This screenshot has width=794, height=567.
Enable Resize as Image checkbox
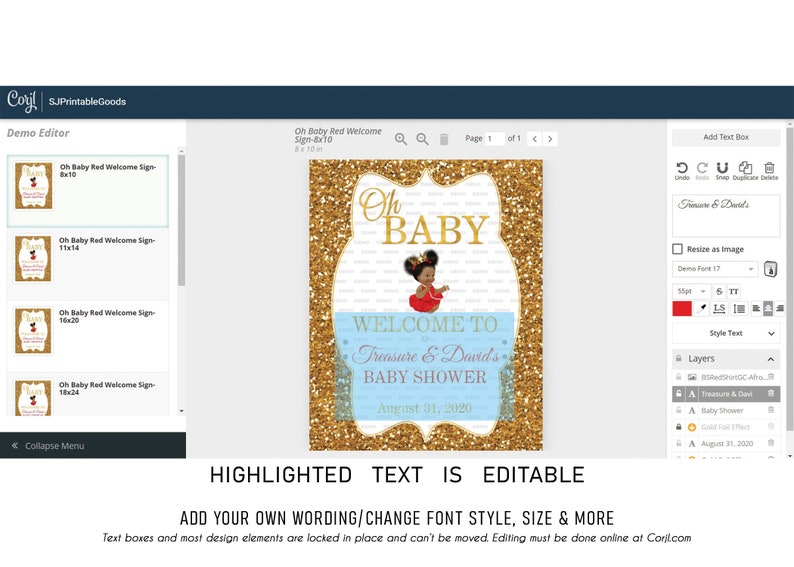[x=678, y=249]
